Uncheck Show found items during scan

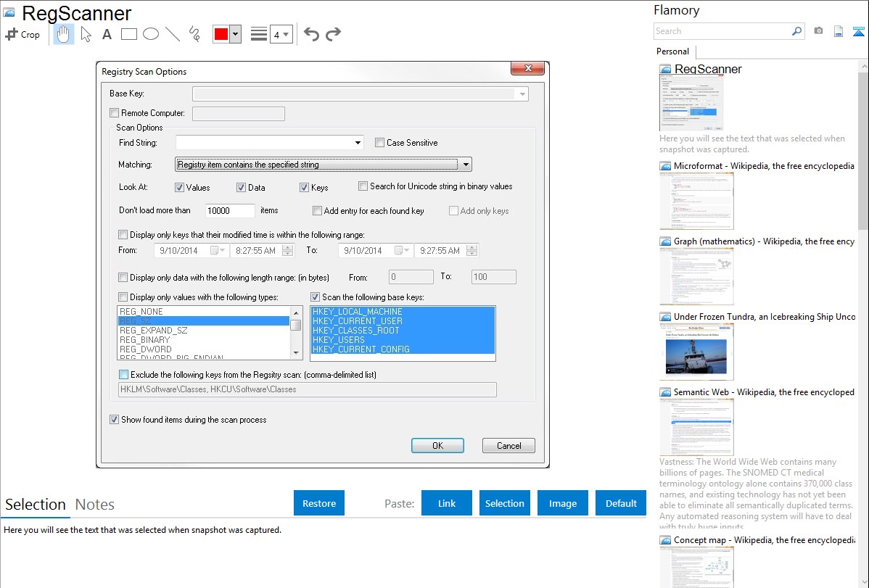(x=114, y=420)
